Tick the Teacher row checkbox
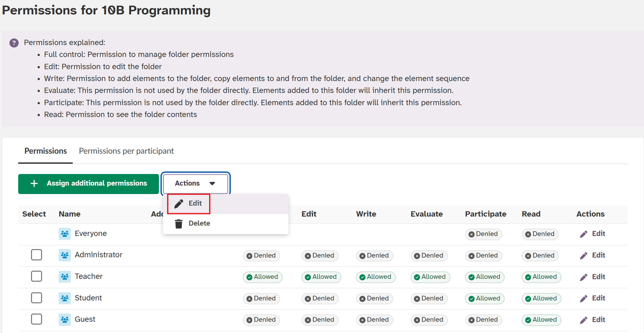644x333 pixels. (x=37, y=276)
